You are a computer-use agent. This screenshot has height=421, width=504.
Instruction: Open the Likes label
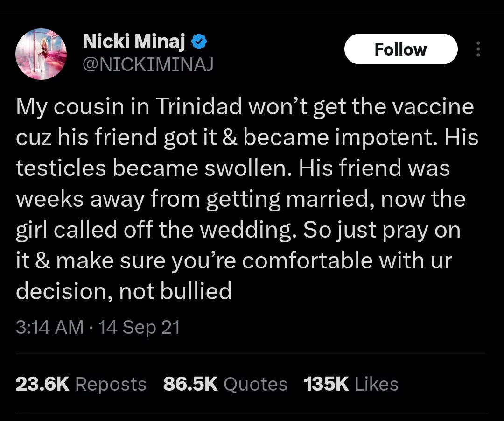(x=377, y=384)
